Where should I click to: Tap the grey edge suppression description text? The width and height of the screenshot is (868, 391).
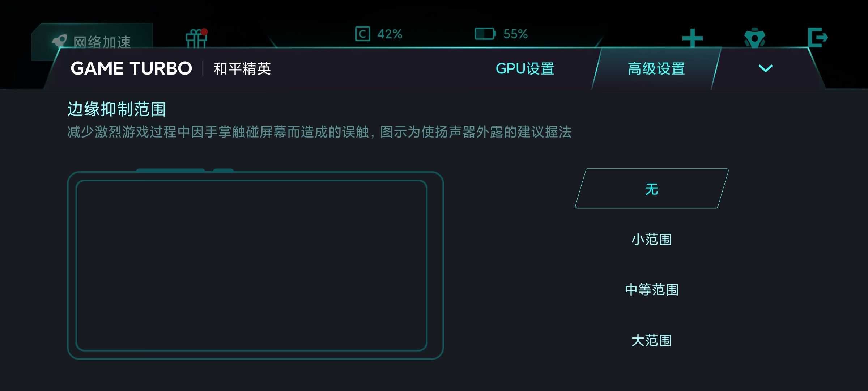point(319,132)
